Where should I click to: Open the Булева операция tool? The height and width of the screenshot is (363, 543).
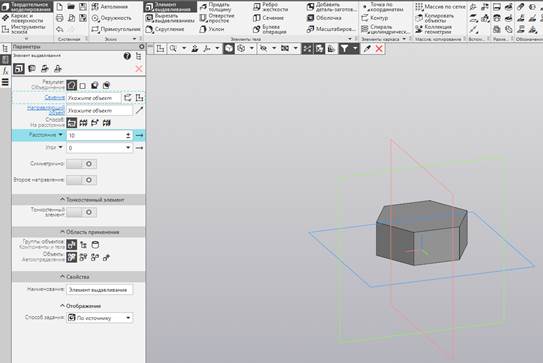click(269, 29)
